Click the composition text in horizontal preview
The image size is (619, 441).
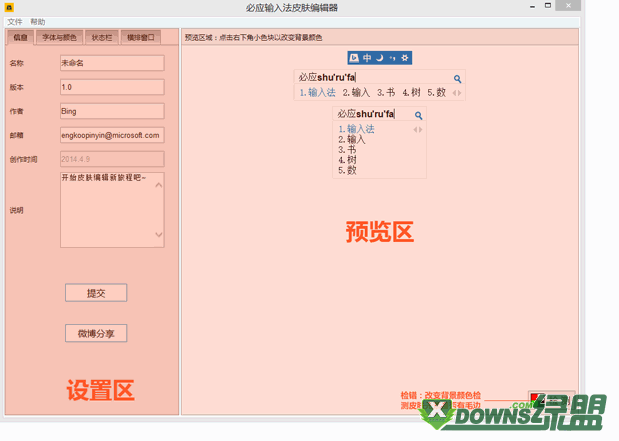[327, 77]
